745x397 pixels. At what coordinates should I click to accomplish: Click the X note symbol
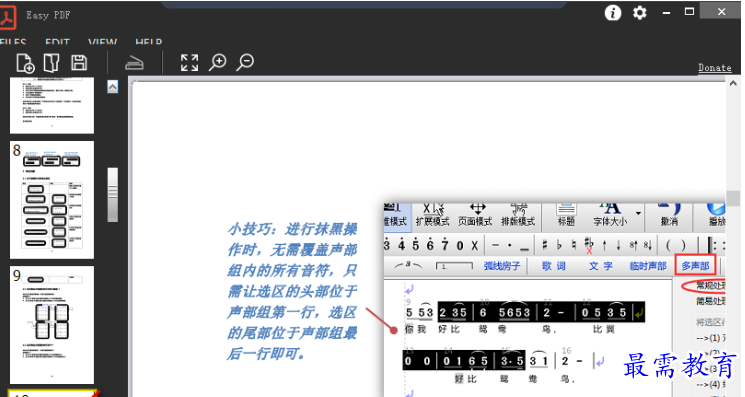click(475, 245)
